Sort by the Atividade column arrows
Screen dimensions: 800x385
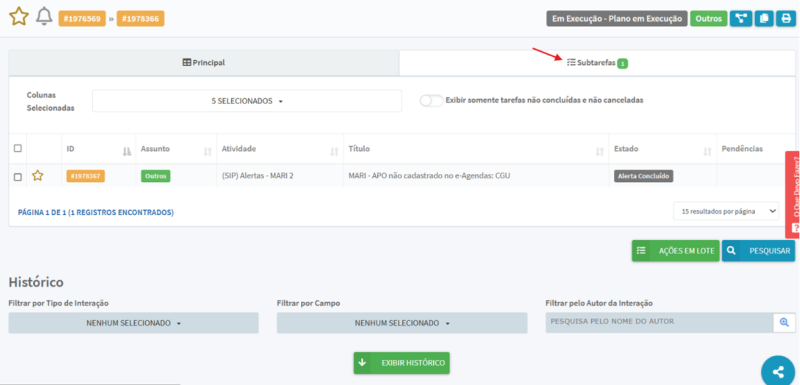tap(334, 151)
